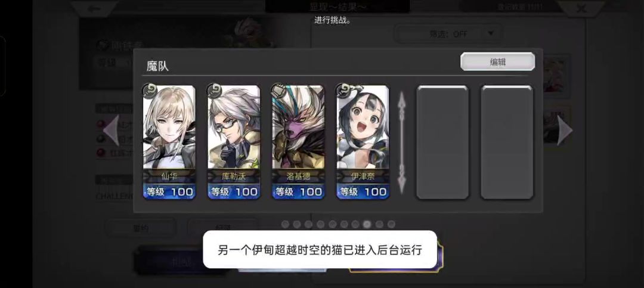Viewport: 644px width, 288px height.
Task: Click the vertical swap arrows divider icon
Action: tap(402, 142)
